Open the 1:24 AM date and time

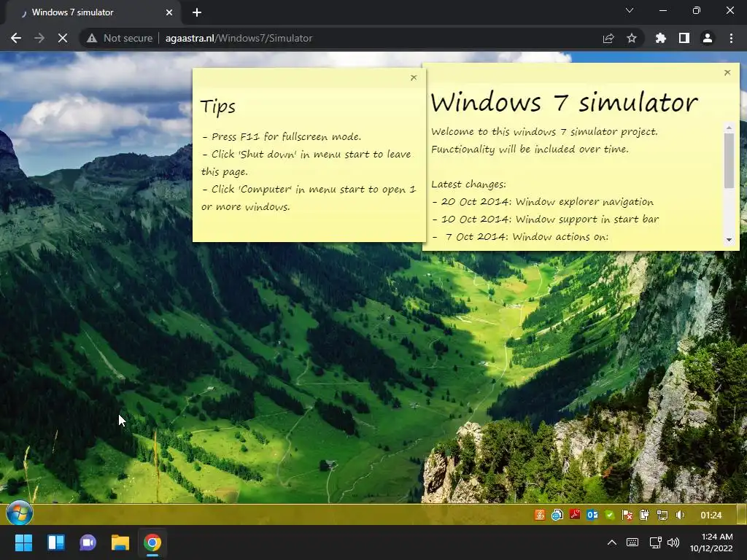[x=711, y=542]
